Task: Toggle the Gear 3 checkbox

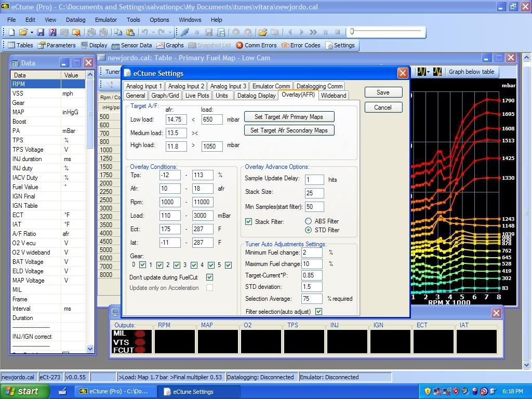Action: [194, 265]
